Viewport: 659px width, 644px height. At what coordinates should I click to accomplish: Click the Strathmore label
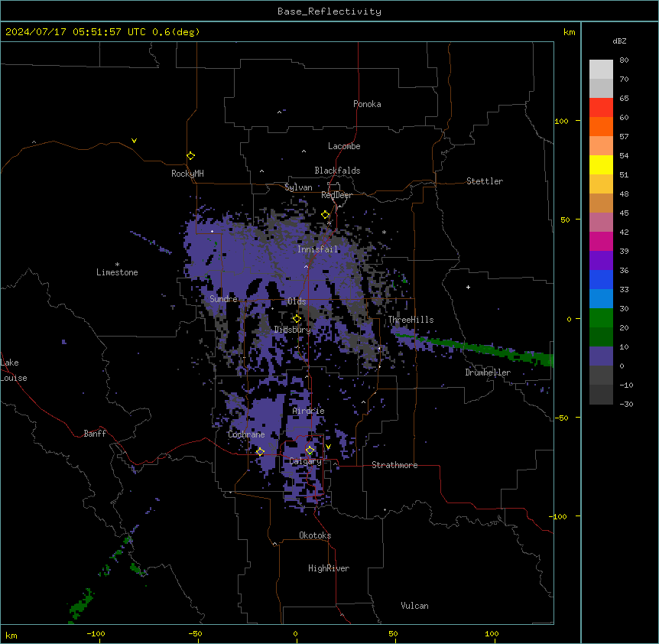tap(394, 465)
